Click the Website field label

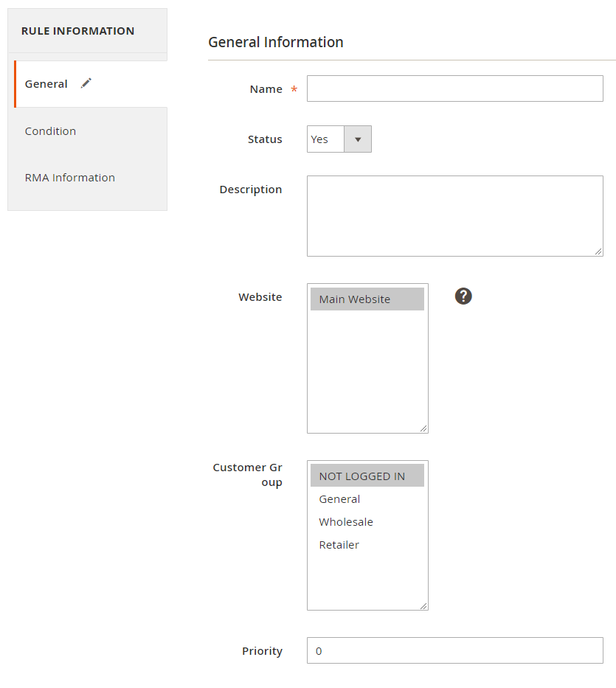coord(260,297)
